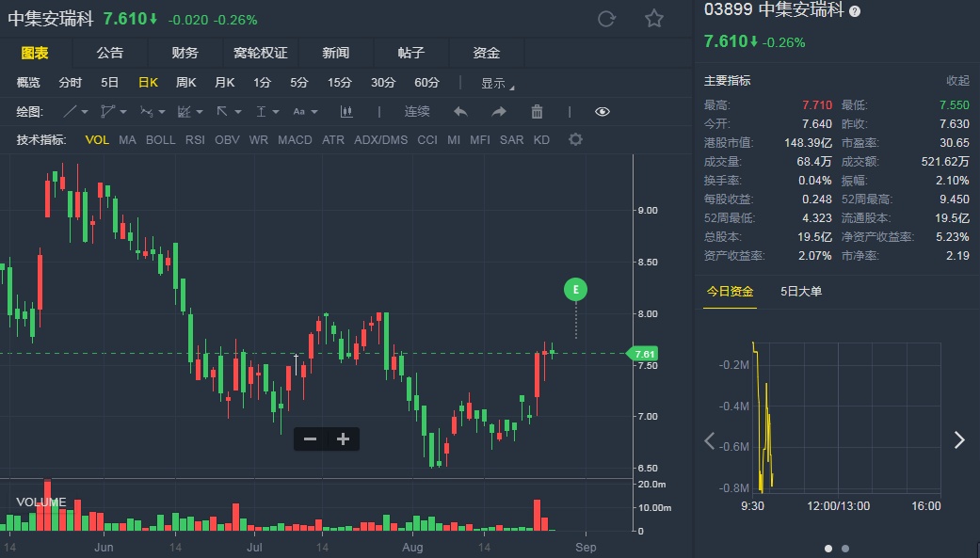Screen dimensions: 980x558
Task: Select the measurement range tool
Action: (261, 112)
